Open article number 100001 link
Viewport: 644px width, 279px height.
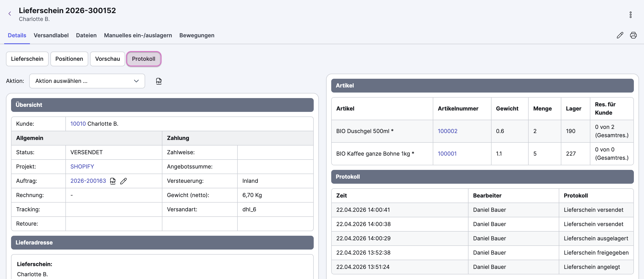point(447,154)
